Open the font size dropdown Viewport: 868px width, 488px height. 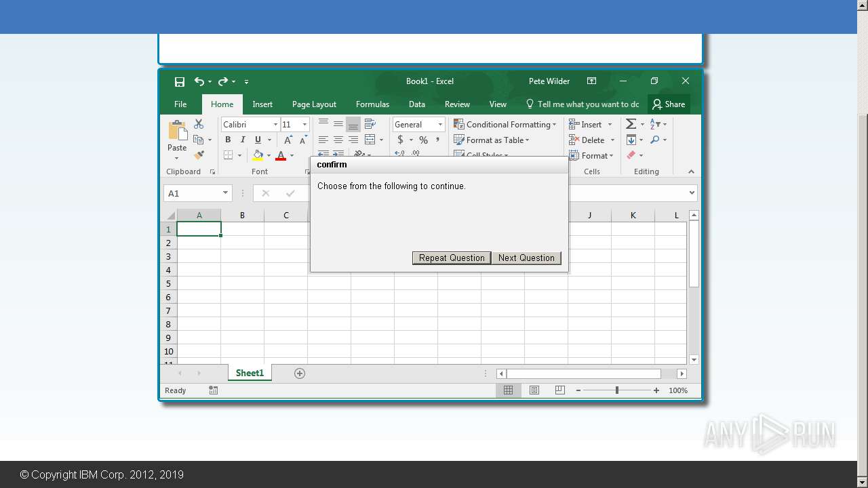[304, 125]
